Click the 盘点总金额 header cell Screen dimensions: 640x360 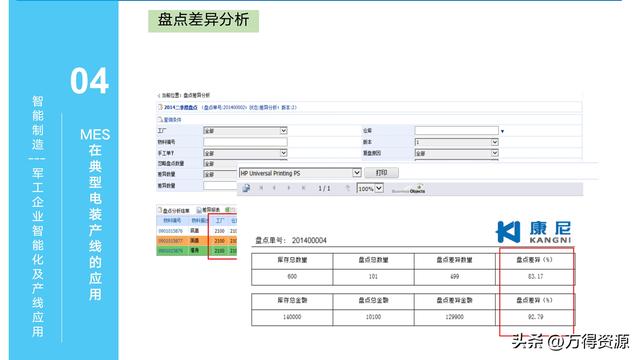click(x=373, y=300)
